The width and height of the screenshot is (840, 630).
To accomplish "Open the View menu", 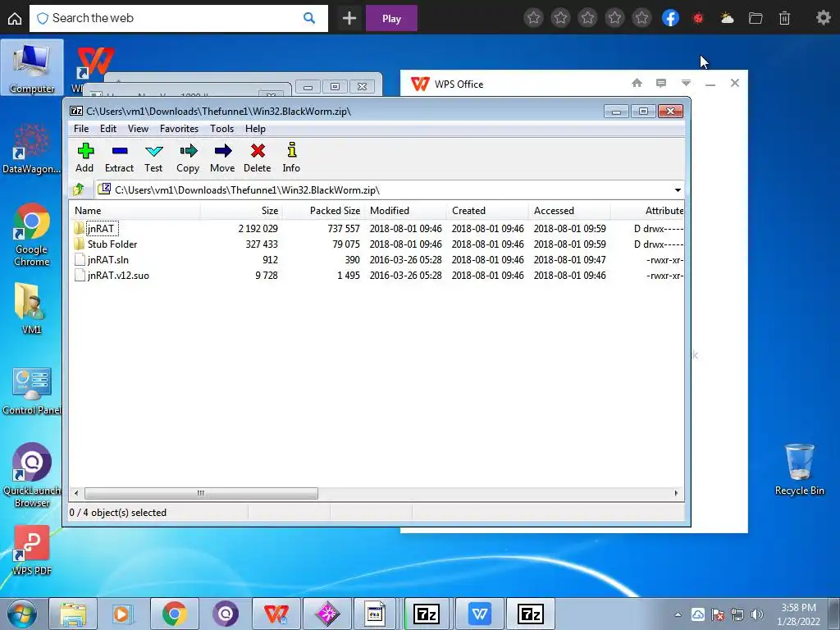I will 138,129.
